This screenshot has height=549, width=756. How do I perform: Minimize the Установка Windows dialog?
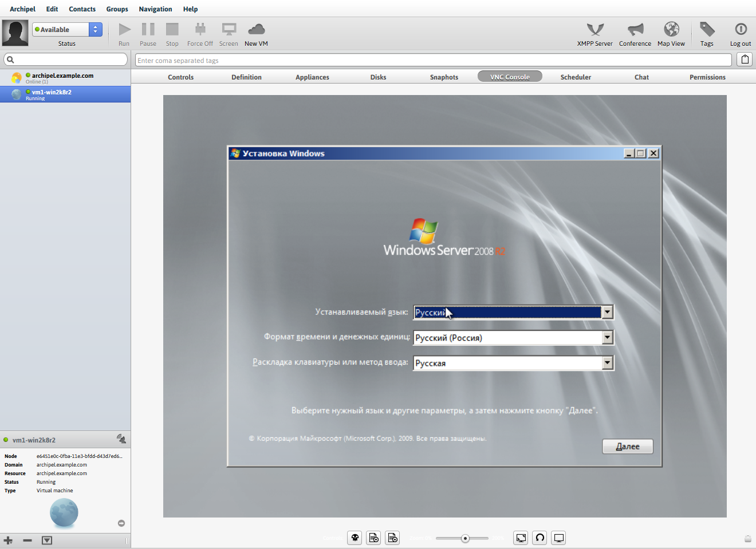tap(629, 153)
